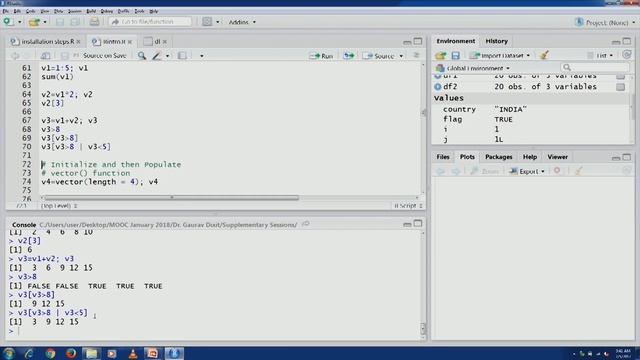
Task: Open the Source button dropdown arrow
Action: pyautogui.click(x=401, y=56)
